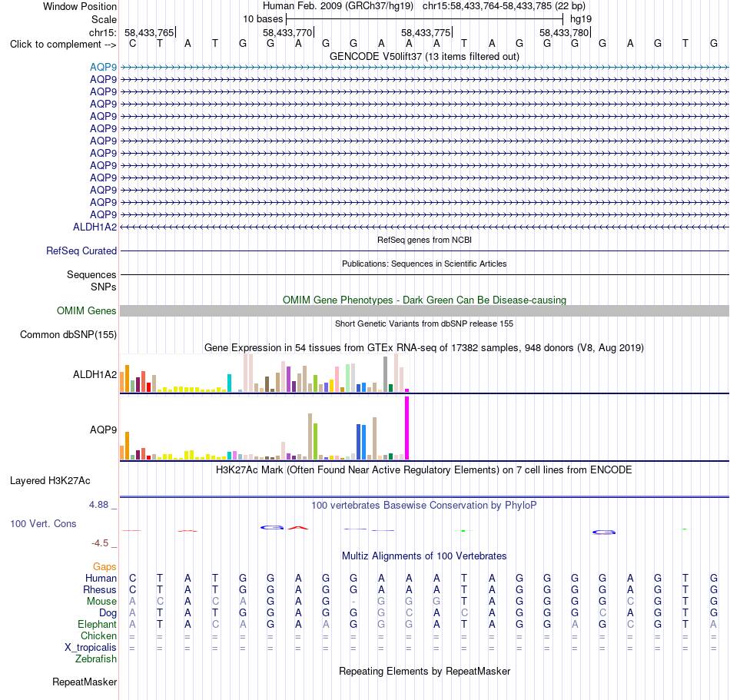Viewport: 730px width, 700px height.
Task: Click the Human Feb. 2009 (GRCh37/hg19) header text
Action: [337, 6]
